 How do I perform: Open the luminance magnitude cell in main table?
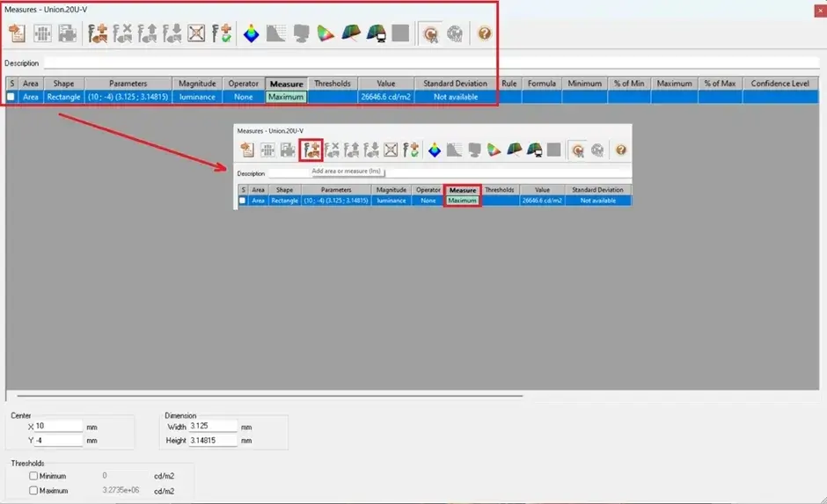point(197,97)
